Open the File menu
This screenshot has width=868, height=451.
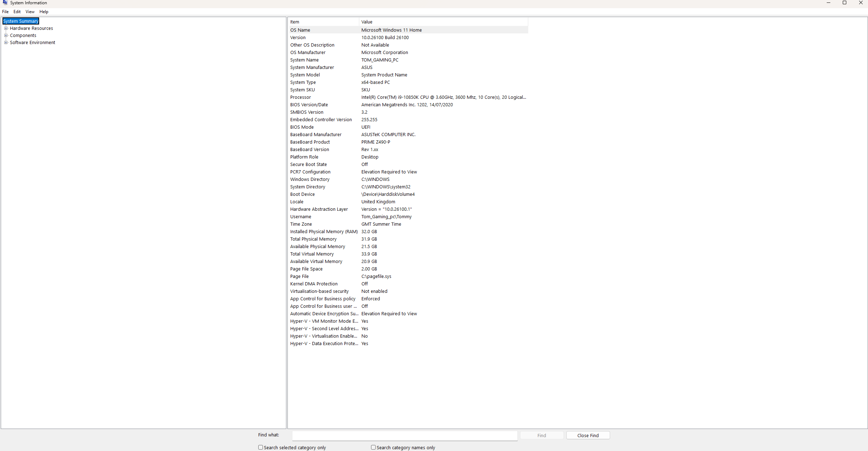click(5, 12)
